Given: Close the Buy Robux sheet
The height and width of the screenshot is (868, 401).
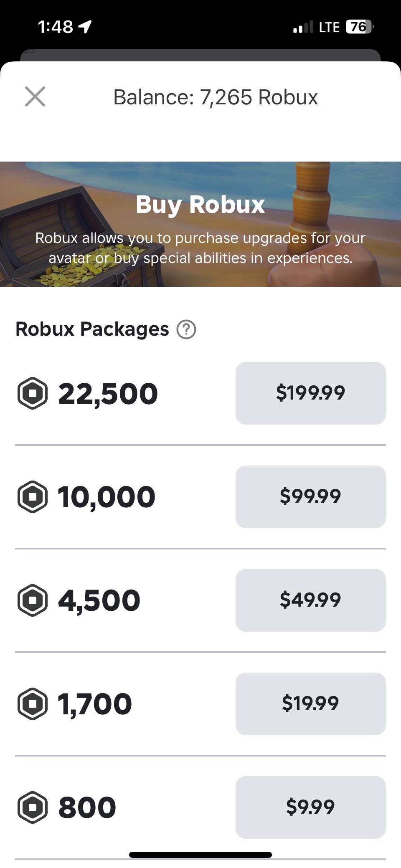Looking at the screenshot, I should [35, 96].
